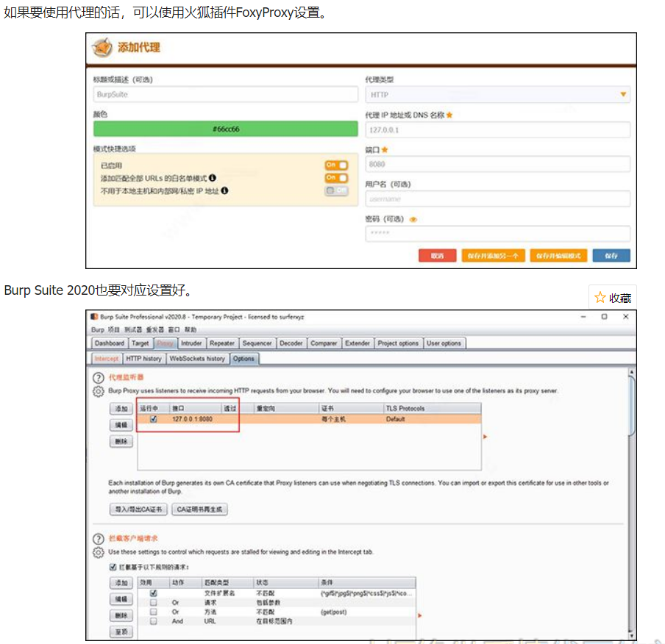Click the scrollbar up arrow in Burp options
Viewport: 665px width, 644px height.
coord(631,372)
